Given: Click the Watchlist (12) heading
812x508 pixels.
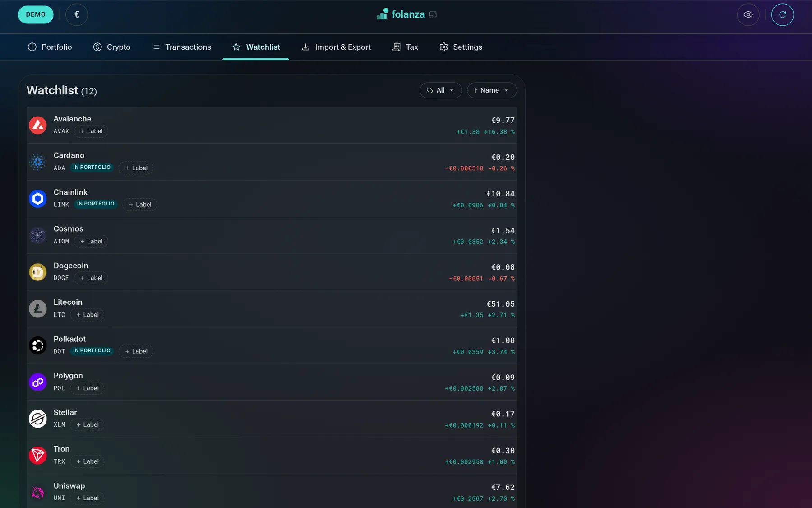Looking at the screenshot, I should tap(62, 90).
